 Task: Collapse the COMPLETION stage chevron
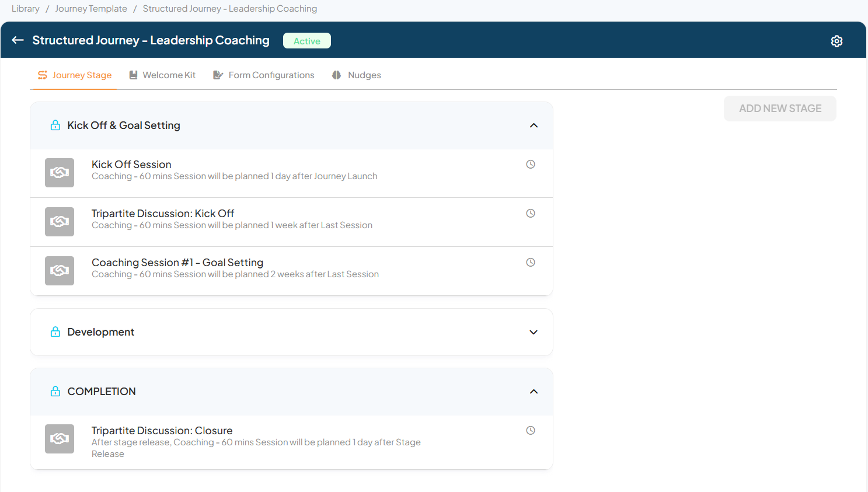[x=534, y=392]
